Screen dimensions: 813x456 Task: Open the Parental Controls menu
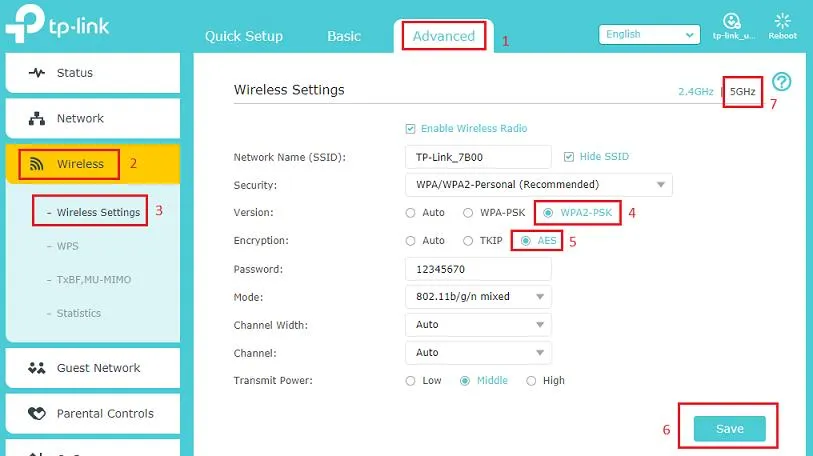pos(93,413)
